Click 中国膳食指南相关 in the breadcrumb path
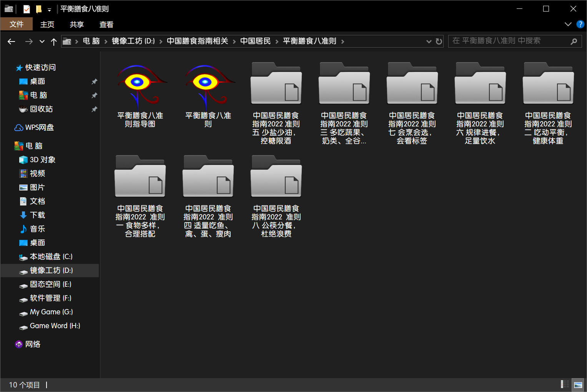Screen dimensions: 587x392 pyautogui.click(x=197, y=41)
